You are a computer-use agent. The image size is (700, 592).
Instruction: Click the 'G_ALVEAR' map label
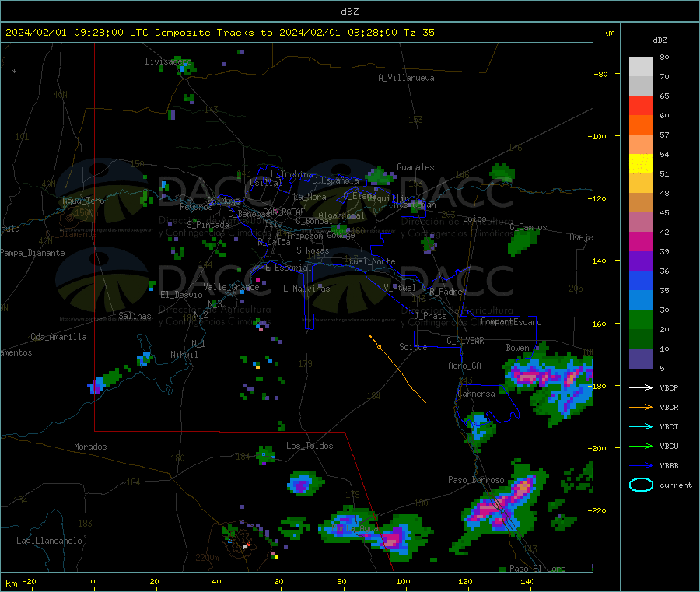(x=465, y=341)
